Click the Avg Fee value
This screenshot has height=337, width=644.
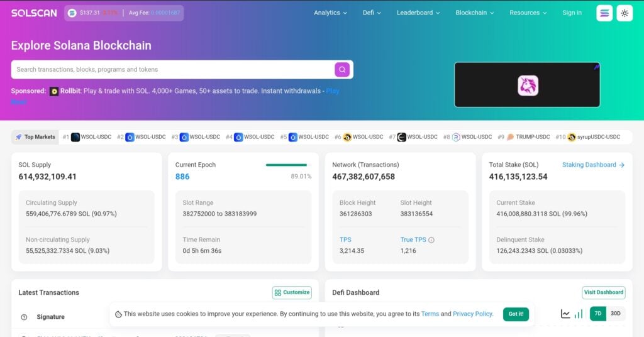(x=165, y=13)
